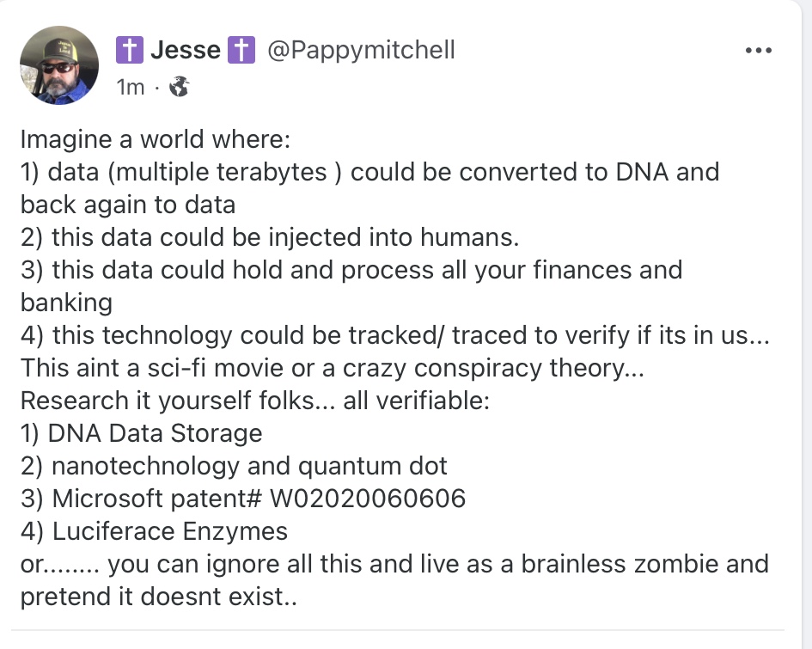The height and width of the screenshot is (649, 812).
Task: Click the purple cross emoji before Jesse
Action: [x=129, y=51]
